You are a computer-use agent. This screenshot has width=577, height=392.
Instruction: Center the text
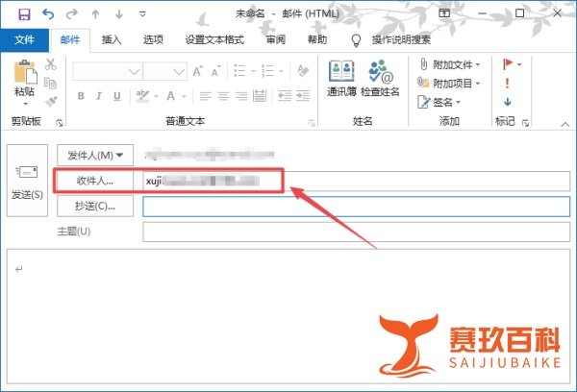(x=223, y=96)
